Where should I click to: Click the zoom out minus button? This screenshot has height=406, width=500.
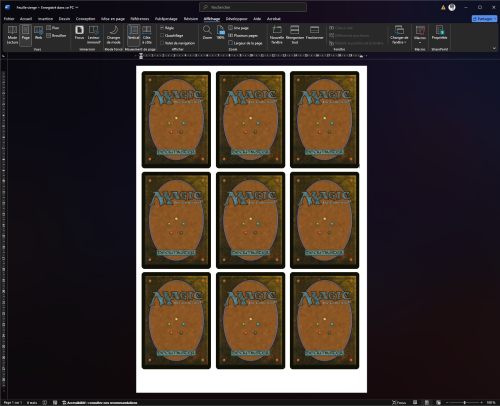coord(447,403)
